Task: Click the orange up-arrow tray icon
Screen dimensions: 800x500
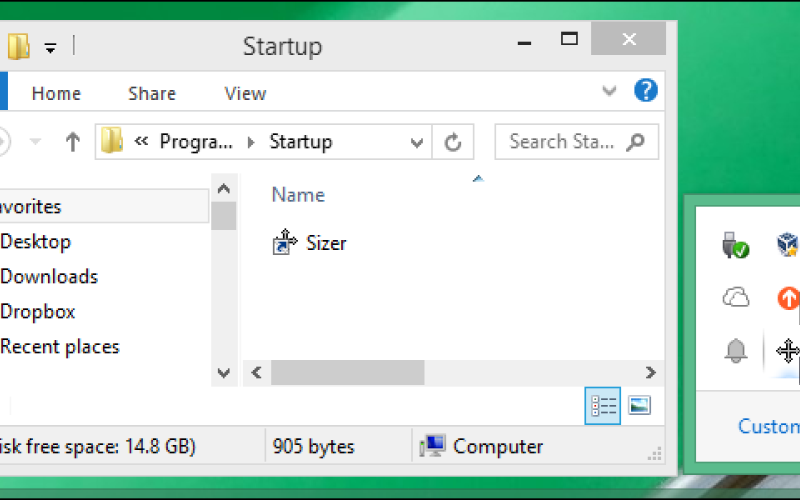Action: 788,297
